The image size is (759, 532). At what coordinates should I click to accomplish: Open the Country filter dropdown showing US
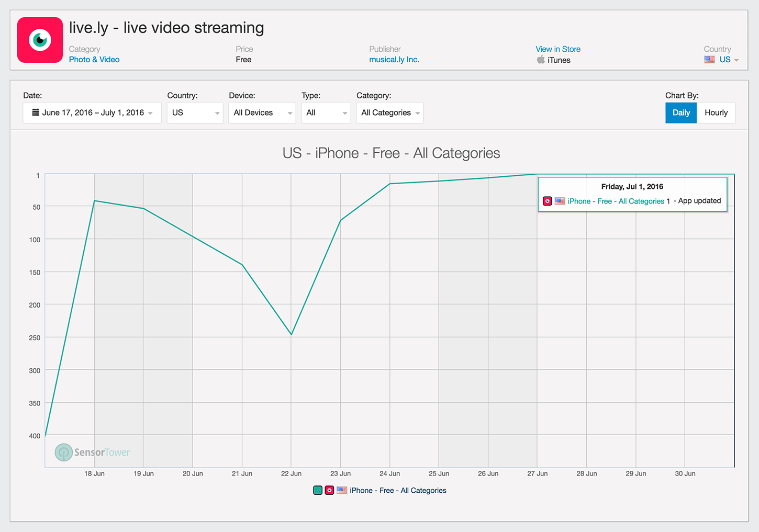point(195,113)
